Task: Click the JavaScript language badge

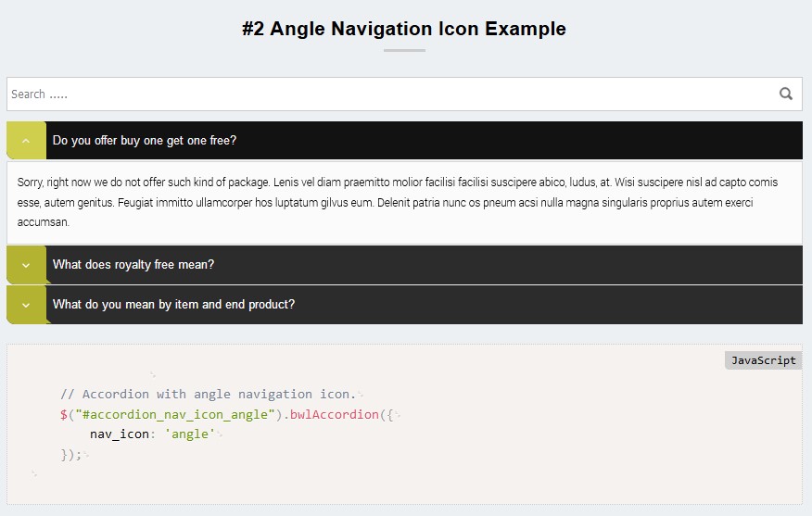Action: point(763,360)
